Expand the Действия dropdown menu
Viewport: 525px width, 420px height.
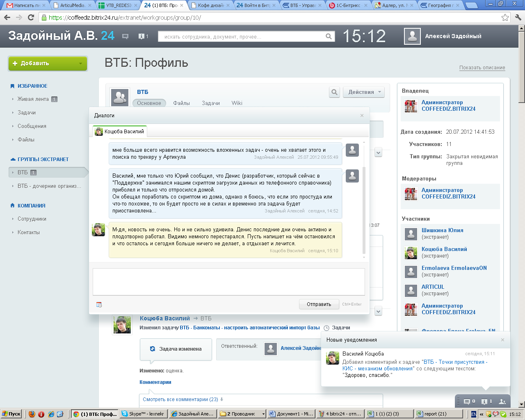tap(363, 92)
